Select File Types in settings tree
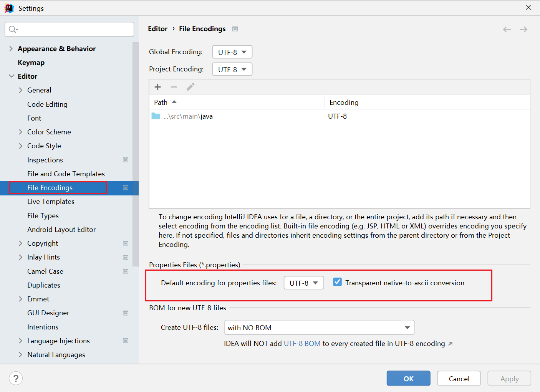 tap(43, 215)
